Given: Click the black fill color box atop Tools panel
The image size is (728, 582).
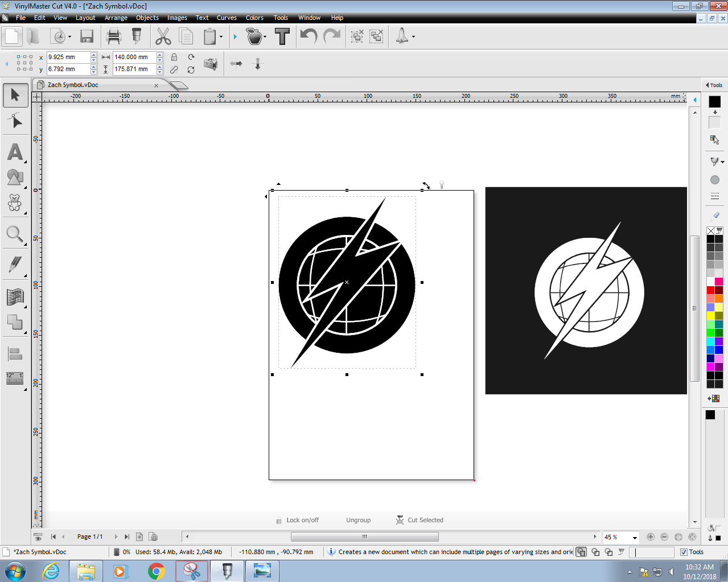Looking at the screenshot, I should pyautogui.click(x=714, y=102).
